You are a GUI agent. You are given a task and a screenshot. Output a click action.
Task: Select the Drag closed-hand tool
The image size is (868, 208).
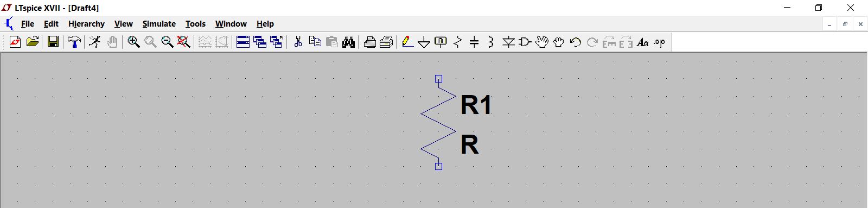pos(558,42)
